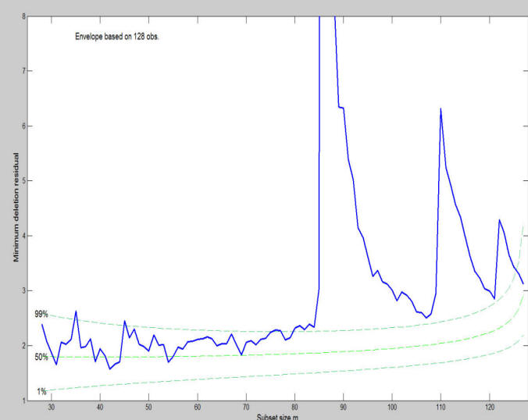Click the blue spike at subset size 35
Screen dimensions: 528x420
[x=76, y=311]
